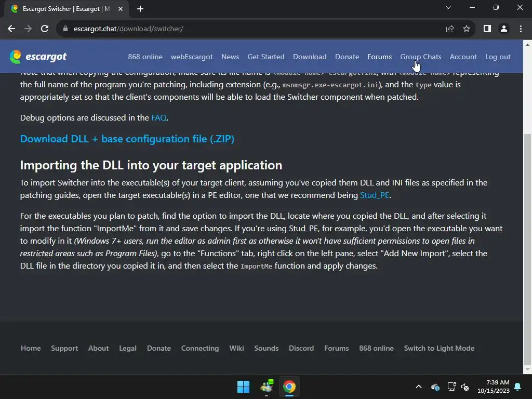
Task: Open the FAQ link
Action: click(x=159, y=118)
